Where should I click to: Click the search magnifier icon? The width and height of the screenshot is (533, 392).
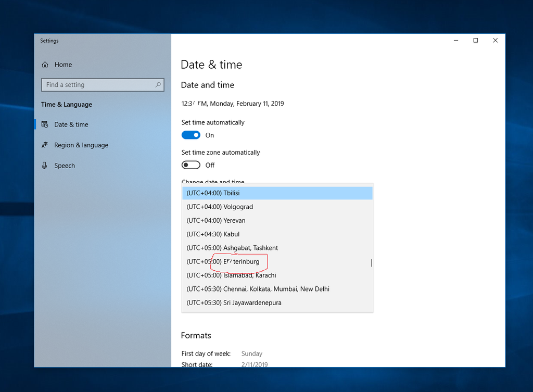[158, 85]
